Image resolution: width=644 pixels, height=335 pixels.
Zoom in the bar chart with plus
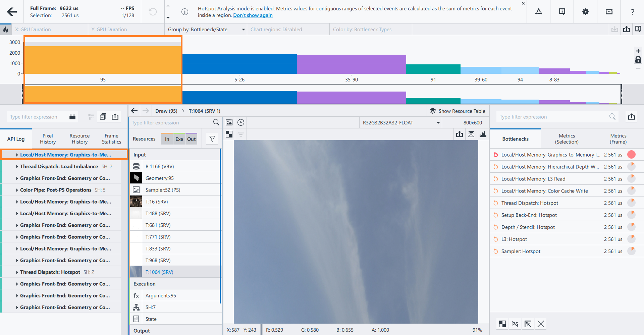(x=638, y=51)
